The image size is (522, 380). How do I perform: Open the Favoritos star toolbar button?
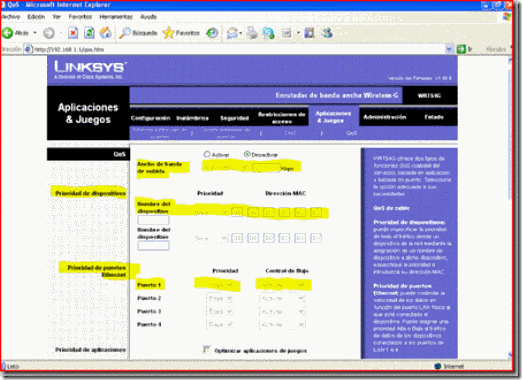coord(181,33)
